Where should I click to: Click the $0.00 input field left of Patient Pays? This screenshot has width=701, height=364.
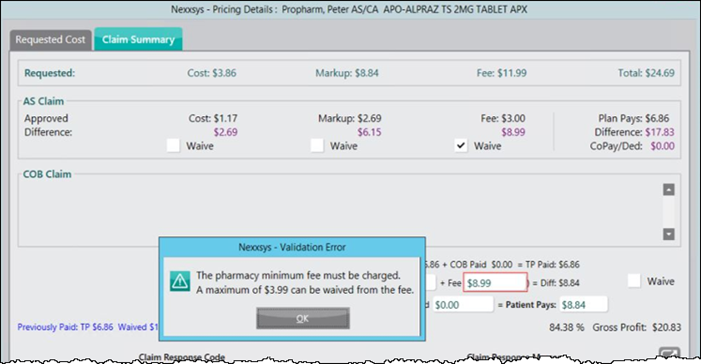(x=463, y=305)
